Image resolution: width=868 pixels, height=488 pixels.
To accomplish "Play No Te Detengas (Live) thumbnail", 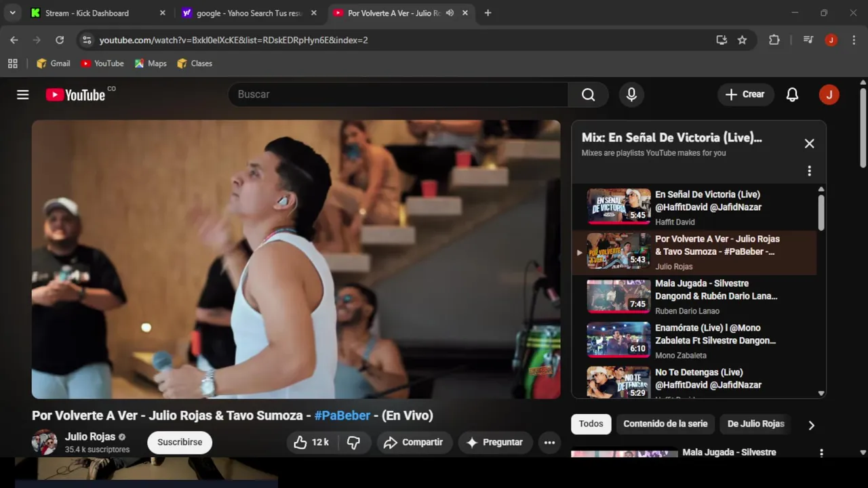I will [x=618, y=383].
